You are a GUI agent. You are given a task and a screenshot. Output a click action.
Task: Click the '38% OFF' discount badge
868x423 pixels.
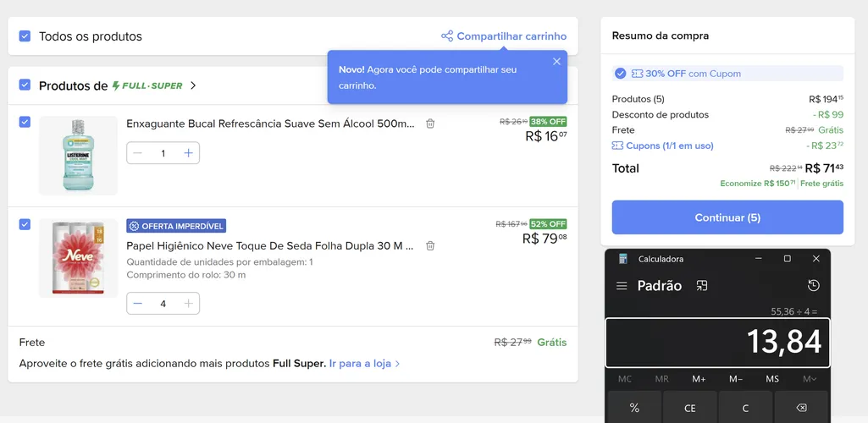[548, 122]
